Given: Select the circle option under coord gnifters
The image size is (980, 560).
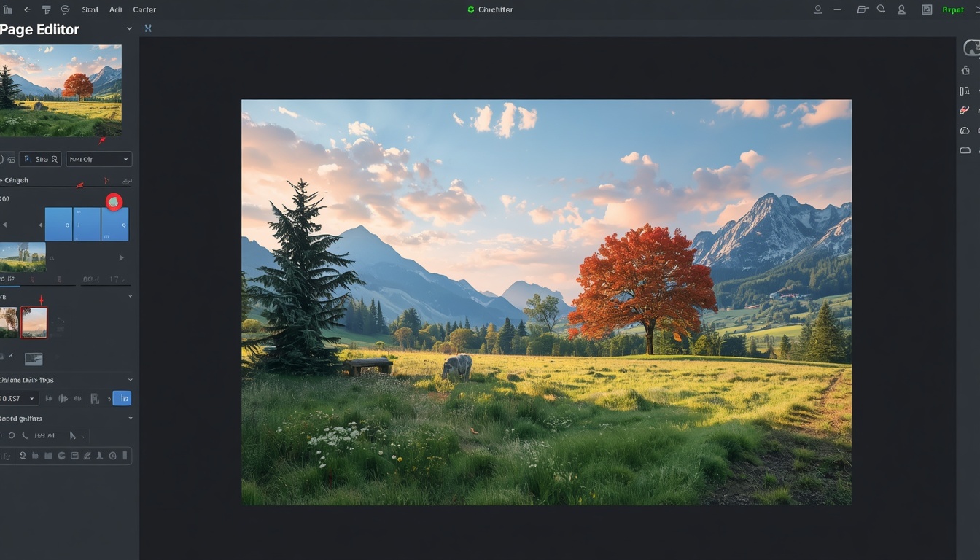Looking at the screenshot, I should pos(12,435).
